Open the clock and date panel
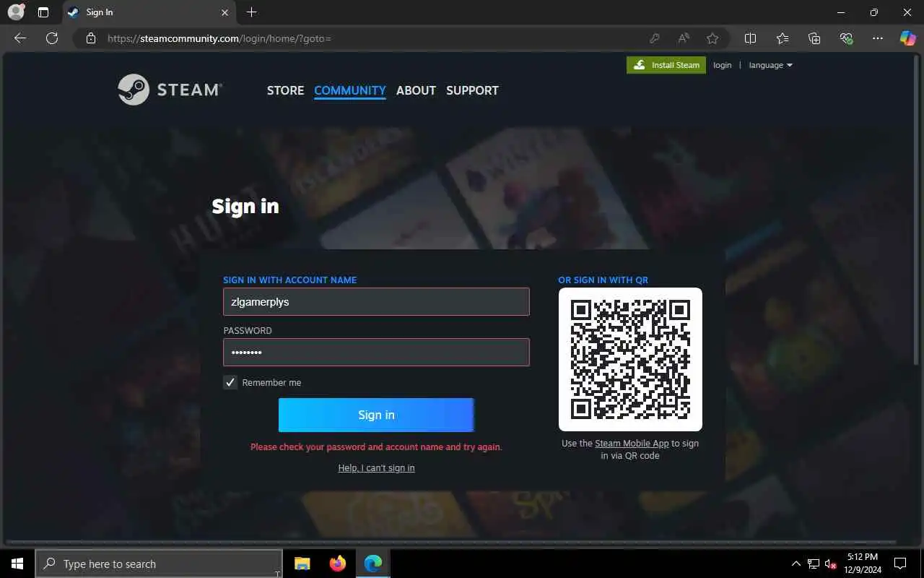 [861, 564]
